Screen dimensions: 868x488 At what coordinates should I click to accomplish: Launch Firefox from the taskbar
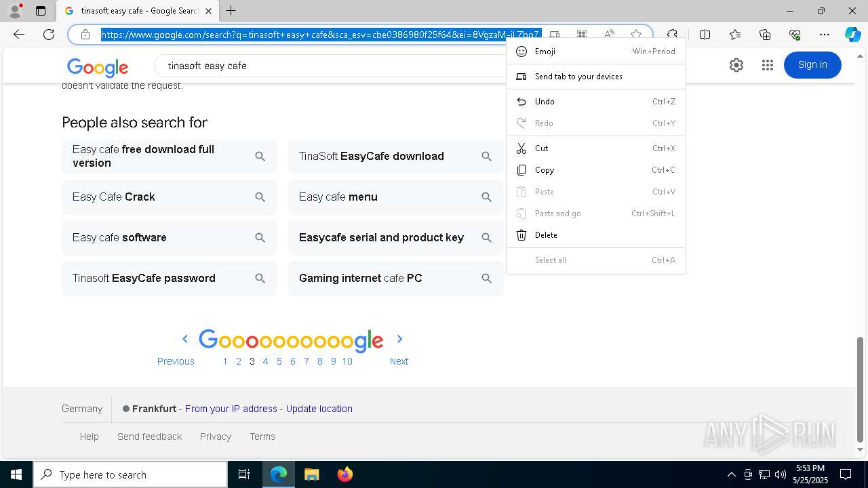coord(344,474)
